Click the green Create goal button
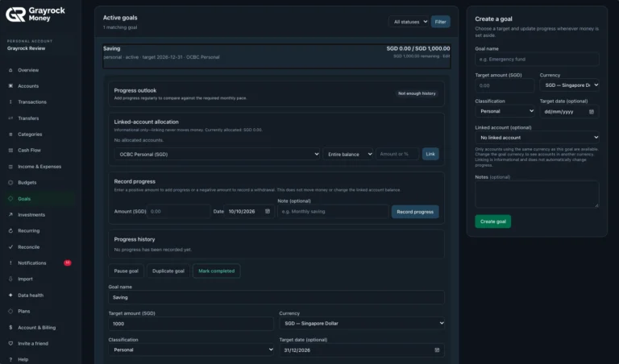Screen dimensions: 619x364 coord(492,221)
